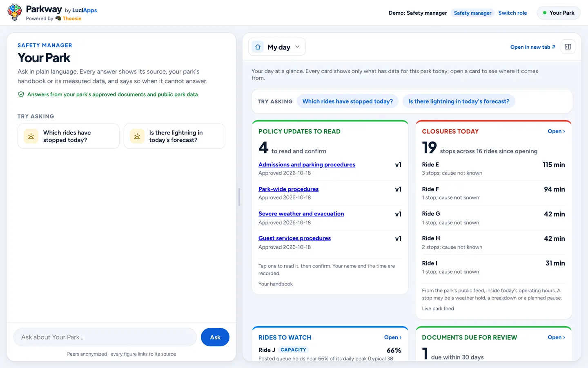Click the LuciApps brand text
The height and width of the screenshot is (368, 588).
coord(85,10)
